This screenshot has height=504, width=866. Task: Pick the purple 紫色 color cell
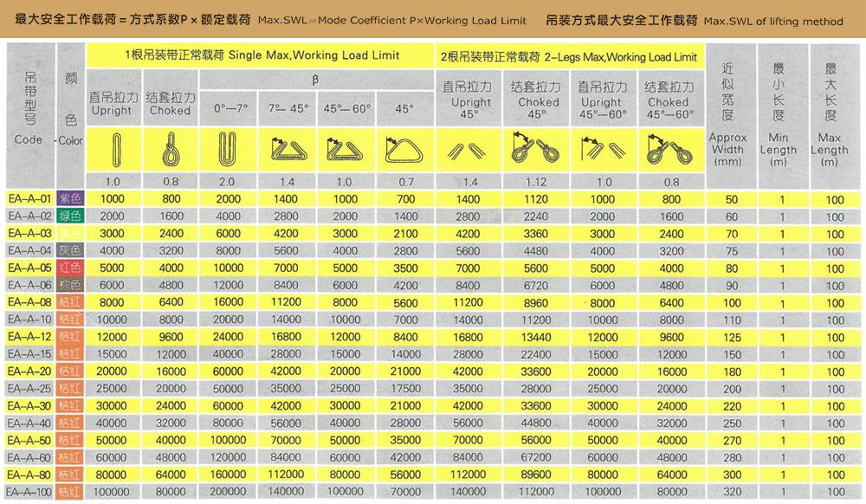(70, 199)
